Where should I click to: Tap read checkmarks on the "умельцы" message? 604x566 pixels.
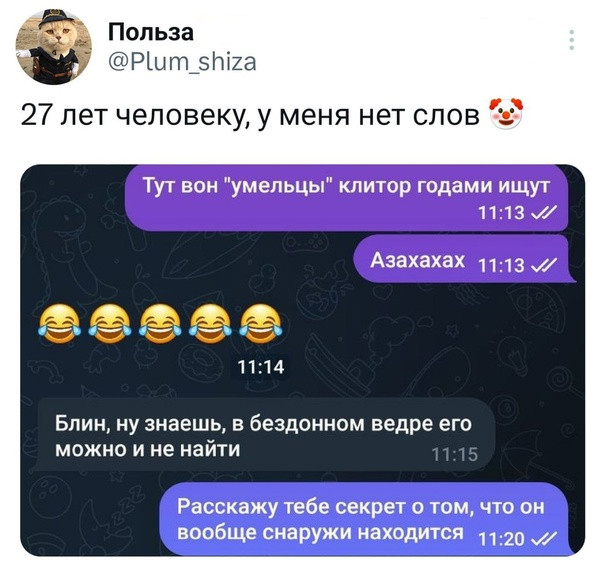543,212
